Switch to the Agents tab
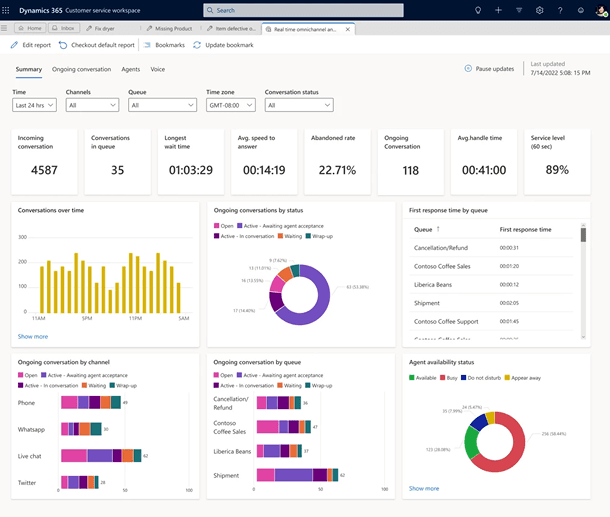 click(131, 69)
